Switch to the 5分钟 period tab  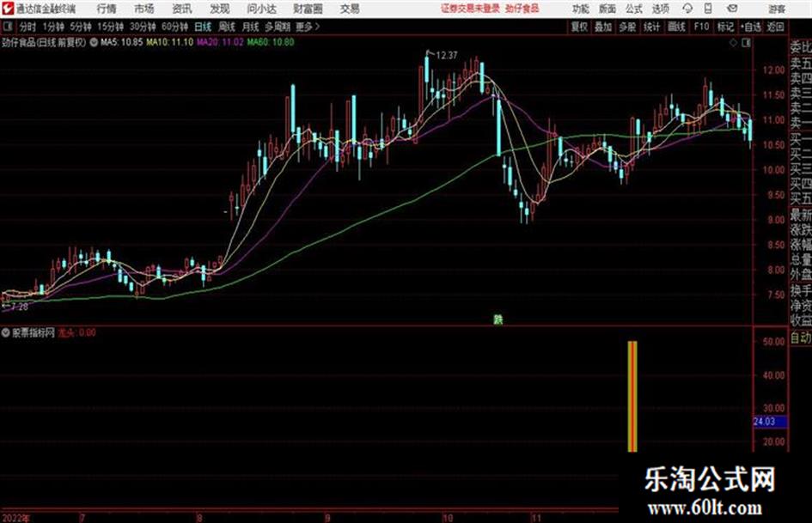pos(80,27)
